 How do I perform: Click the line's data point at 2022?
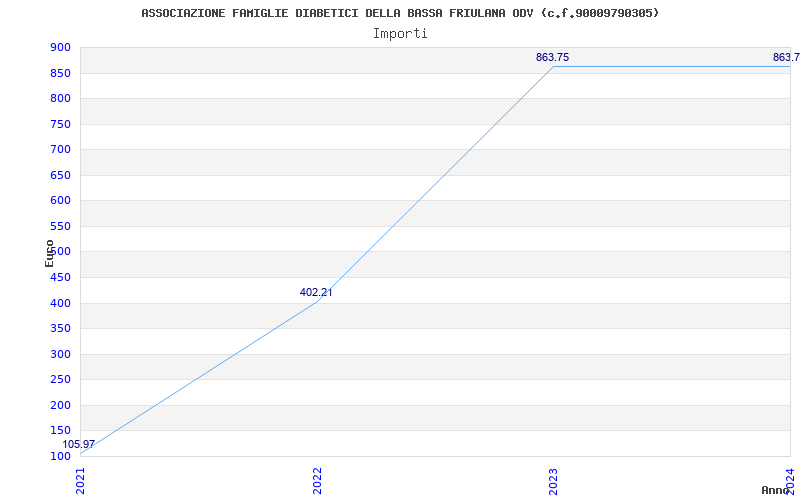[317, 302]
